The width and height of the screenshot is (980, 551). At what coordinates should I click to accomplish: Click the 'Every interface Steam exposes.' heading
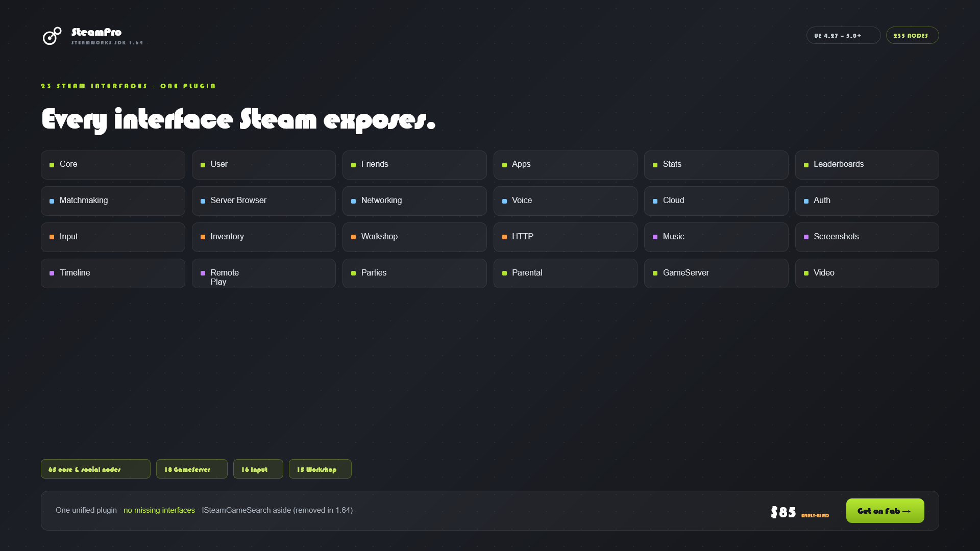238,120
